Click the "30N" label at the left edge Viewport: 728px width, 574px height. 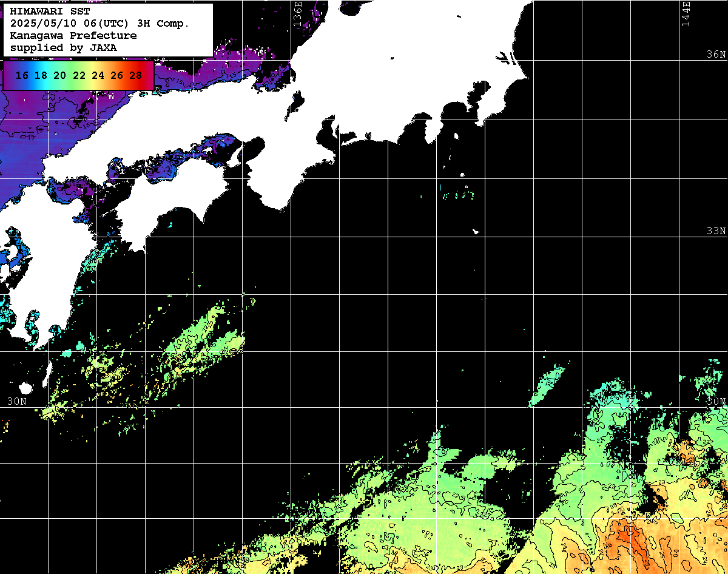click(x=17, y=401)
